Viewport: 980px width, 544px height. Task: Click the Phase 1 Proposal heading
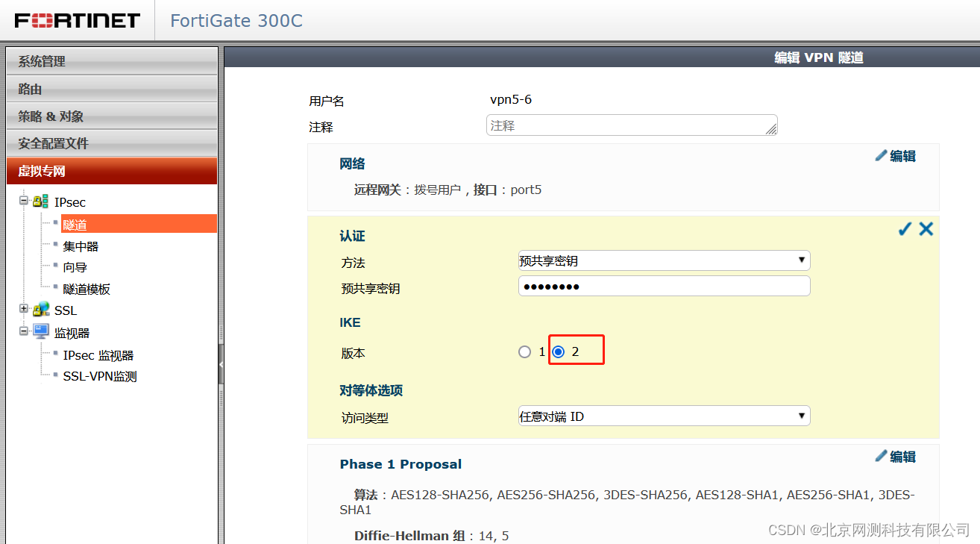401,464
